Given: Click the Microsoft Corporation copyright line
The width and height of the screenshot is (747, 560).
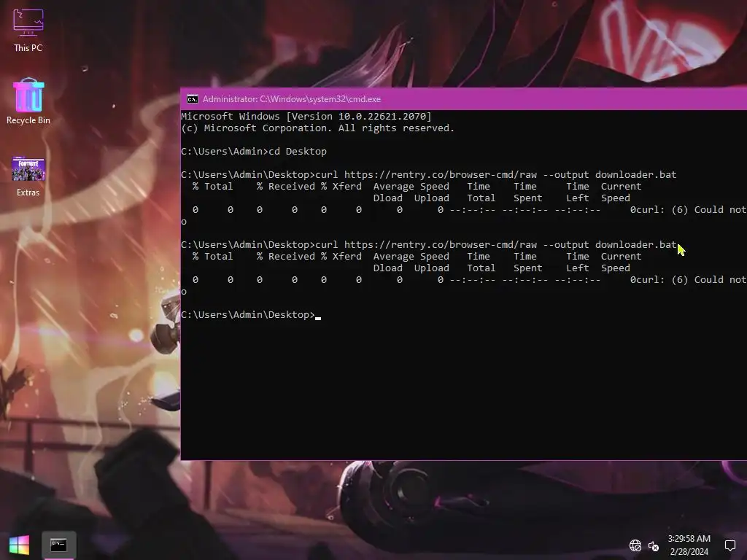Looking at the screenshot, I should click(318, 128).
